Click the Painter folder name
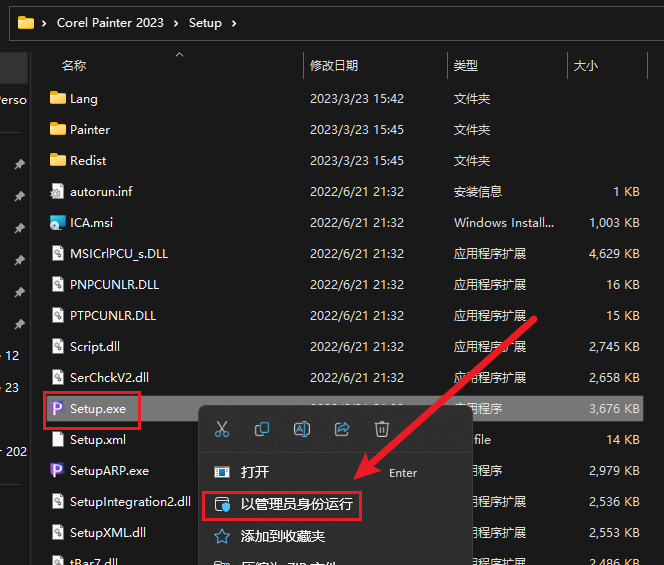Image resolution: width=664 pixels, height=565 pixels. [x=90, y=130]
